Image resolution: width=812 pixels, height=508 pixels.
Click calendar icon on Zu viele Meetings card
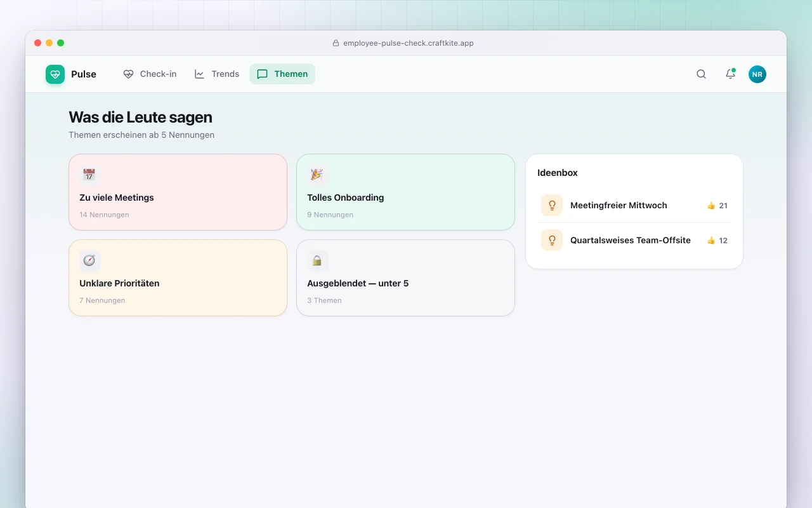tap(89, 175)
